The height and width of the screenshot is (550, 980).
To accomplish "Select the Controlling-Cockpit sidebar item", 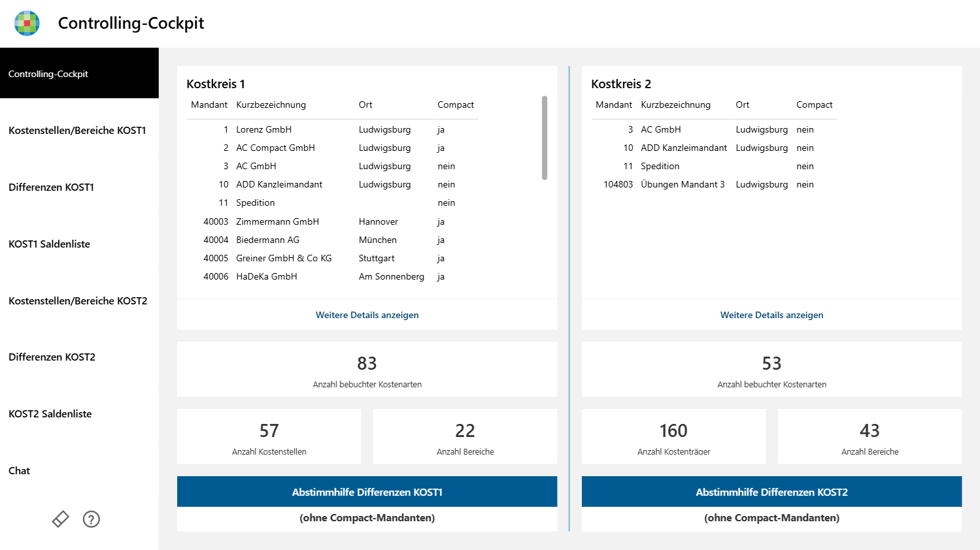I will click(x=79, y=74).
